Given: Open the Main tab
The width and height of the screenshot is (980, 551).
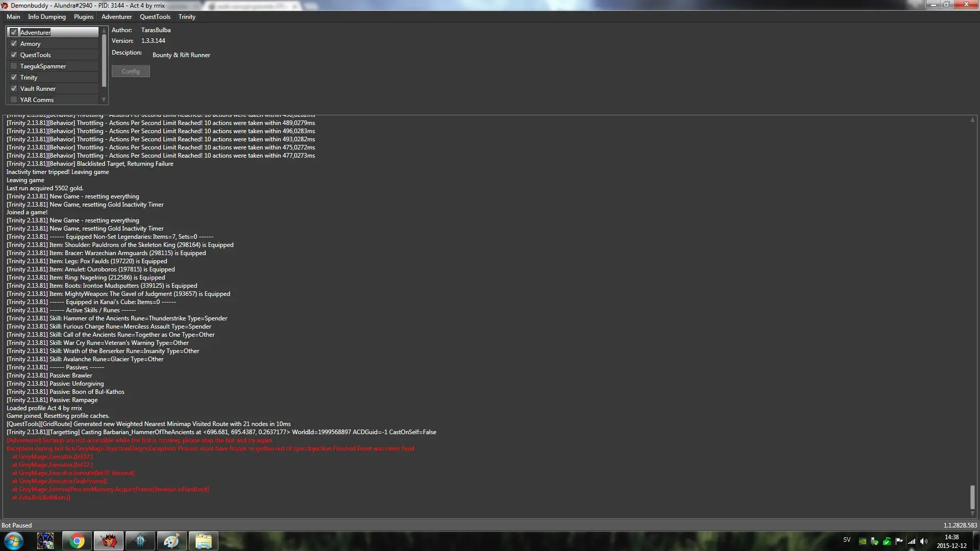Looking at the screenshot, I should 13,17.
